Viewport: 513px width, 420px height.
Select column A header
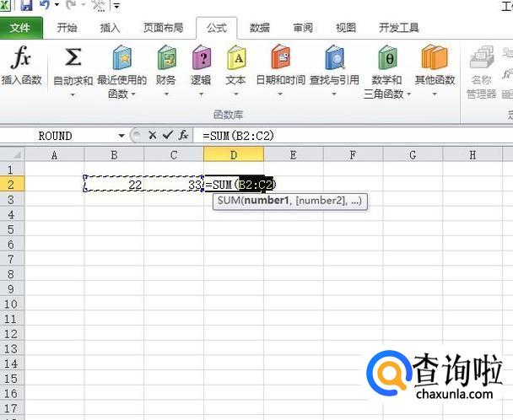(x=54, y=154)
